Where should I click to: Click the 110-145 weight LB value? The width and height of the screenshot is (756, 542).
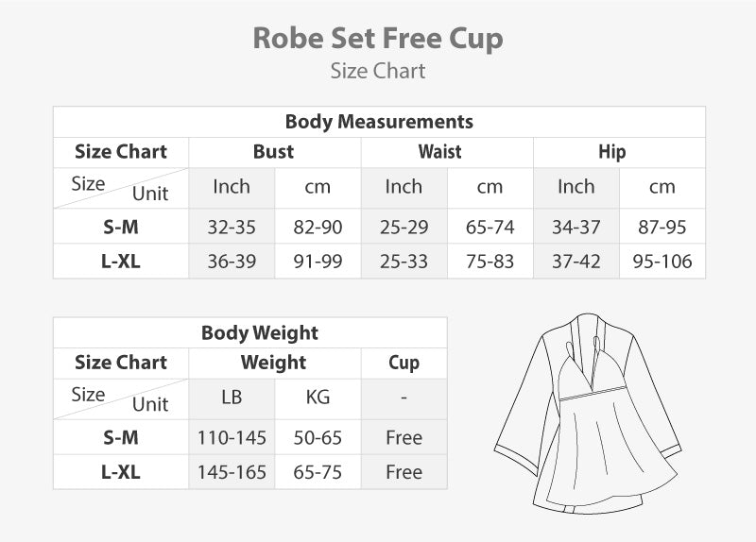coord(232,438)
